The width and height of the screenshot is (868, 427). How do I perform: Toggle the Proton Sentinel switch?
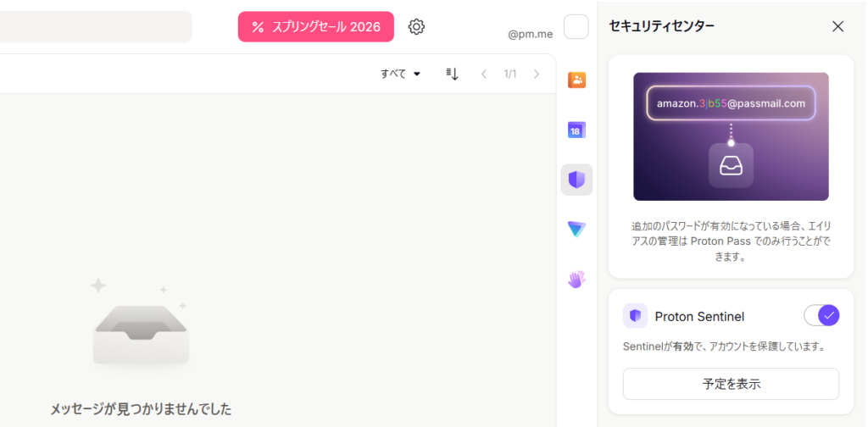[821, 316]
